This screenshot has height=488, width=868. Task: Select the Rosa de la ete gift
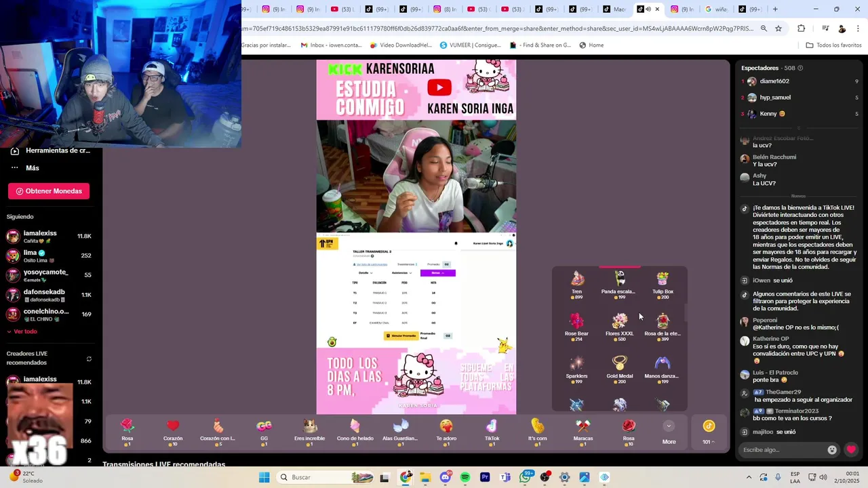(663, 327)
